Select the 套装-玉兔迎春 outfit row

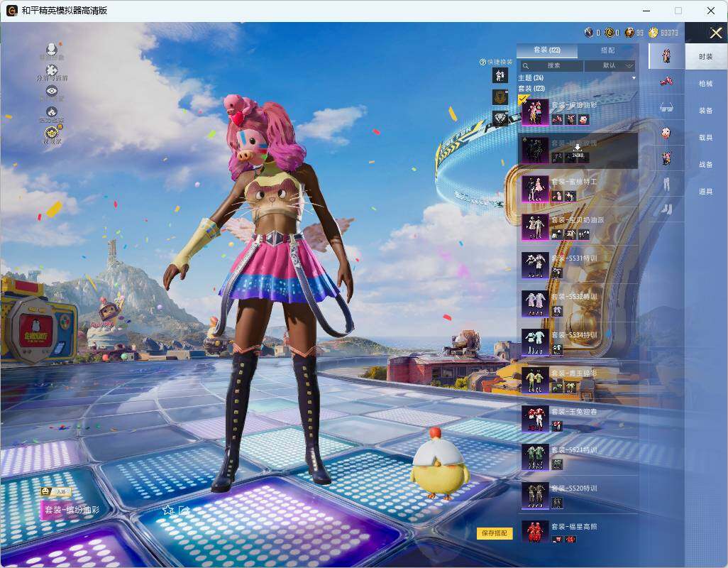click(578, 419)
